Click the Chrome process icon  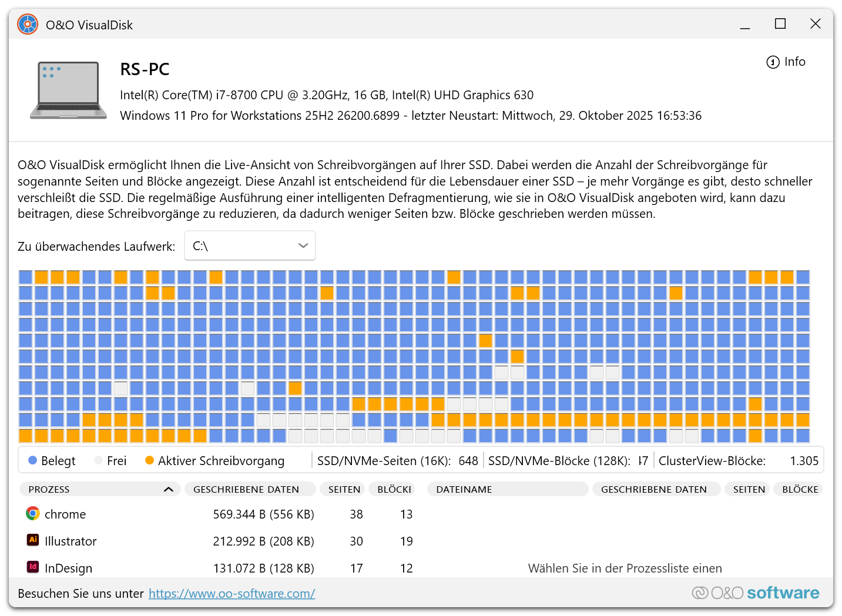(33, 514)
